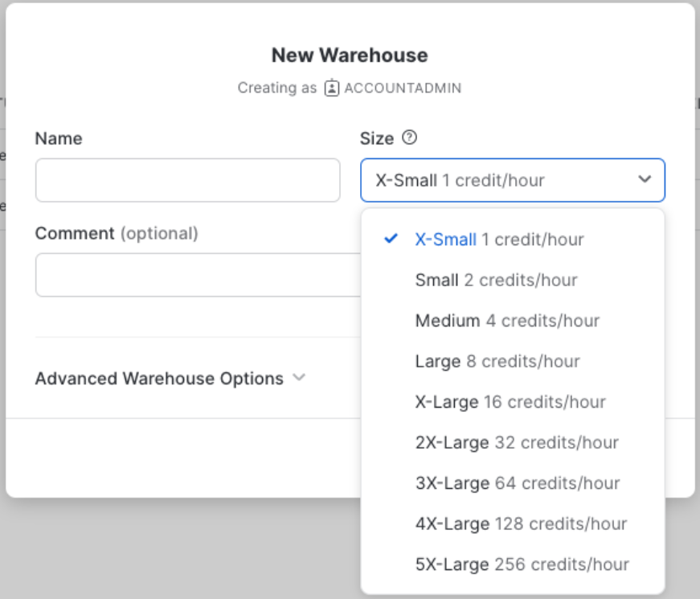
Task: Click the ACCOUNTADMIN role text
Action: [403, 88]
